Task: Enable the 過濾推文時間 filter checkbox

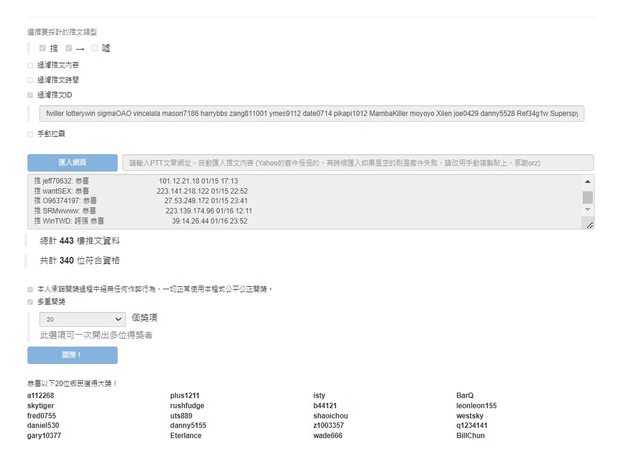Action: click(30, 79)
